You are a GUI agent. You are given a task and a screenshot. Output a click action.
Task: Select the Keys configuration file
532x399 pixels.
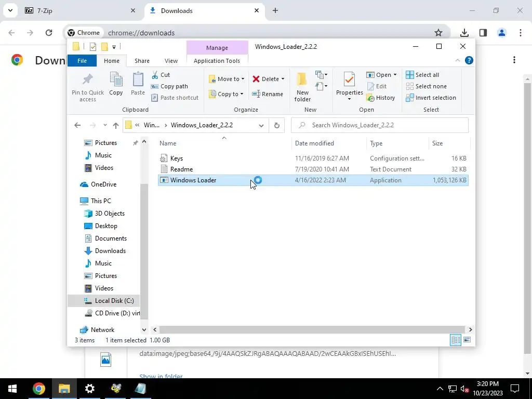[313, 158]
